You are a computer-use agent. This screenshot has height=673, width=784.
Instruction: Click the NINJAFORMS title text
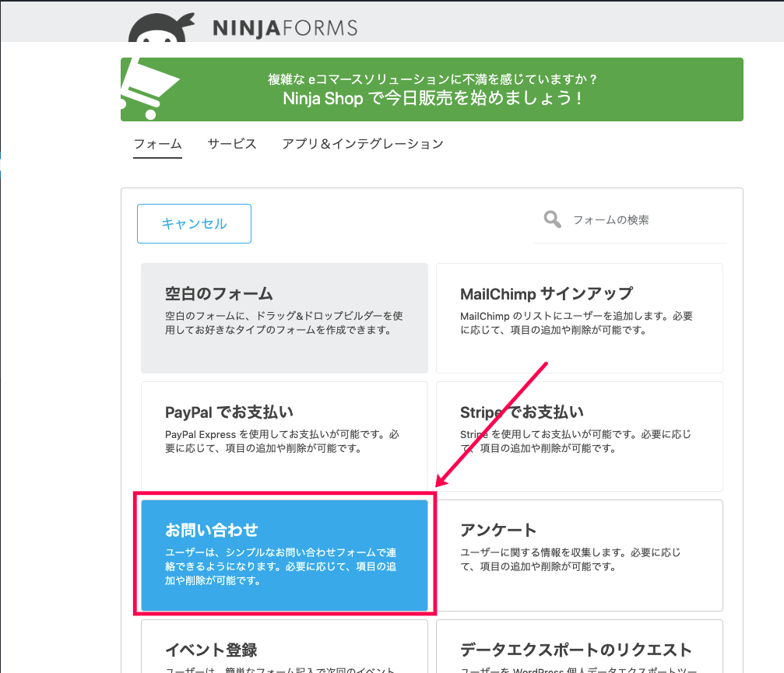[286, 28]
